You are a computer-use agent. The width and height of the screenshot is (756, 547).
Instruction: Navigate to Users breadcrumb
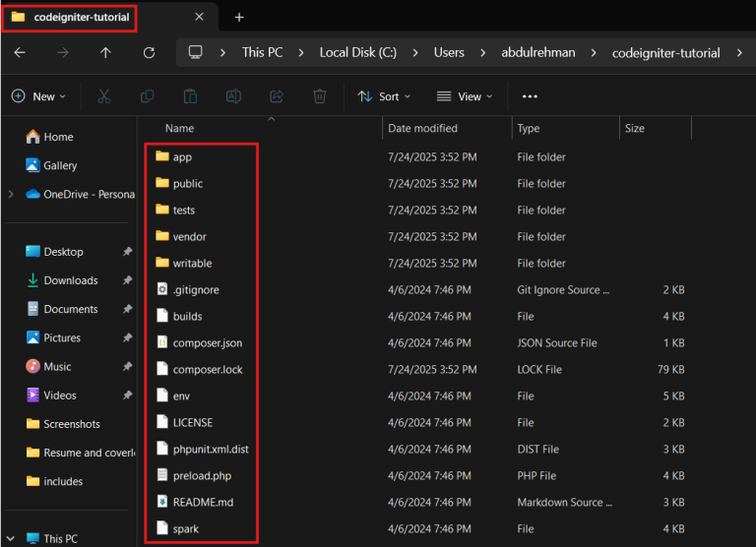449,52
